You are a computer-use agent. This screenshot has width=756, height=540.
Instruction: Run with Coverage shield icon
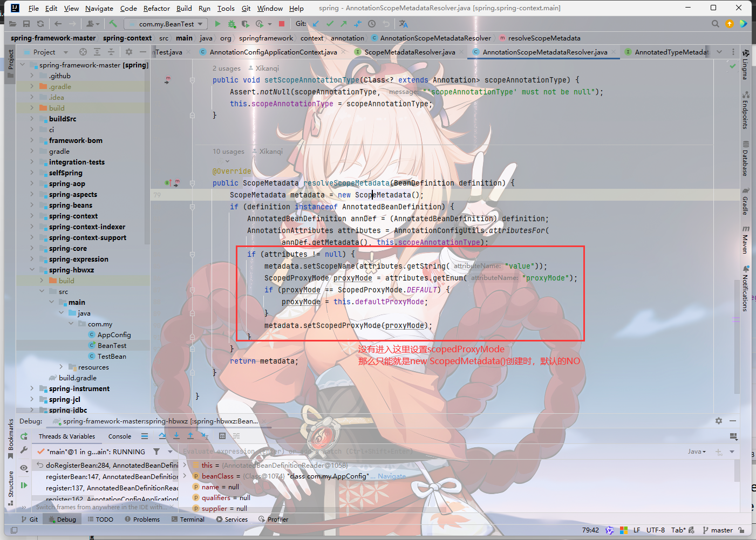[246, 24]
